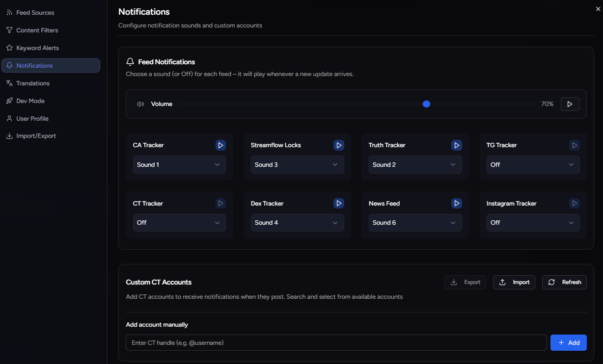This screenshot has height=364, width=603.
Task: Click the CT handle input field
Action: [336, 342]
